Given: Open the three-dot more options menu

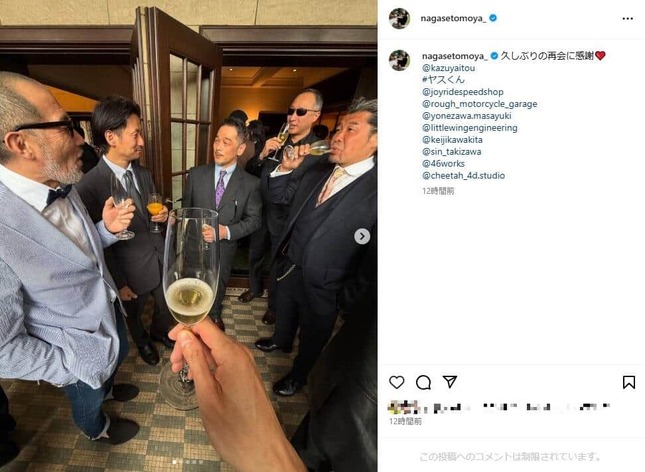Looking at the screenshot, I should point(627,18).
